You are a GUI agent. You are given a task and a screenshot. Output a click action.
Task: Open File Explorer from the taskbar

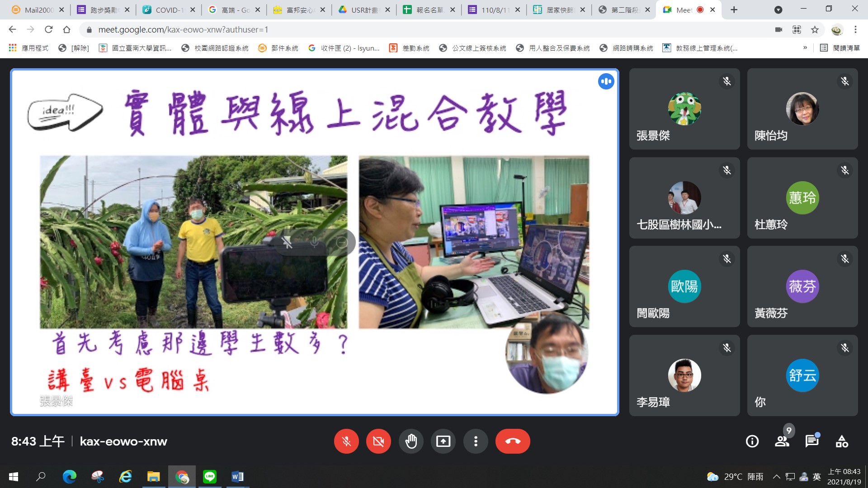click(154, 477)
